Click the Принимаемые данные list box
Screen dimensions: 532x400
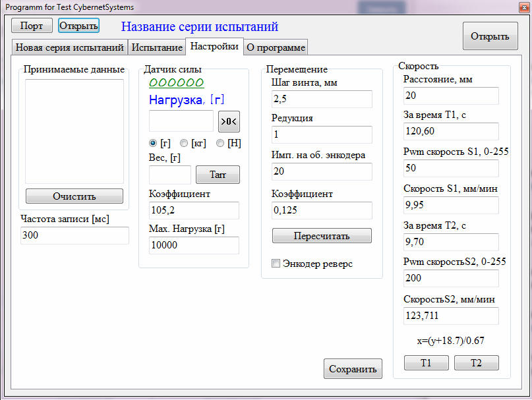point(74,131)
